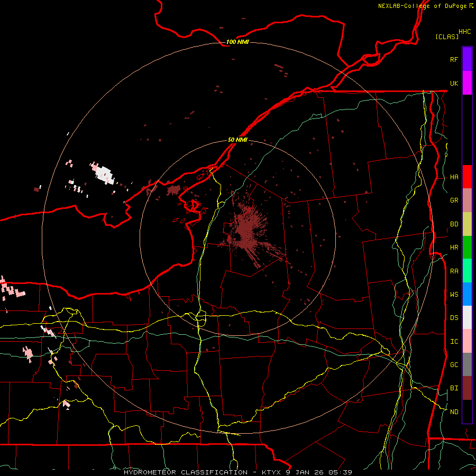476x476 pixels.
Task: Select the GR legend color block
Action: click(x=467, y=200)
